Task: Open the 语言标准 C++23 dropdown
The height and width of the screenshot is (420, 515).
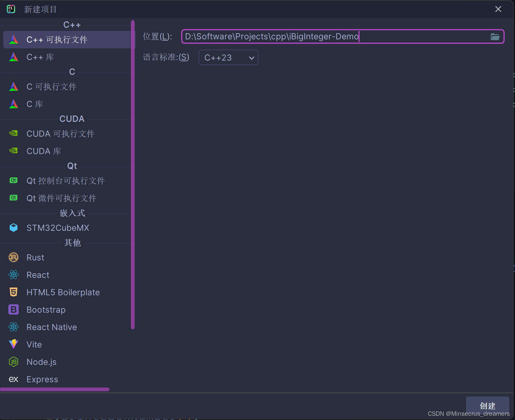Action: (x=228, y=57)
